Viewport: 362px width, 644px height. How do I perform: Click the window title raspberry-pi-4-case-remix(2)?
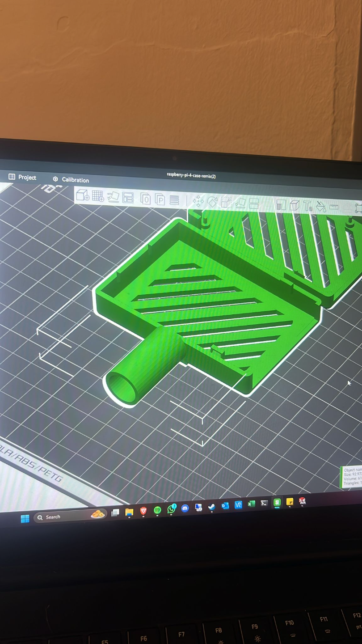pyautogui.click(x=191, y=176)
